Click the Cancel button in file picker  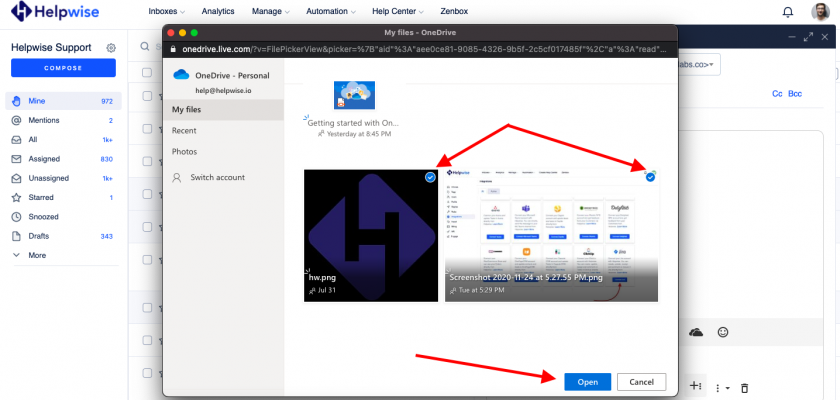coord(641,382)
